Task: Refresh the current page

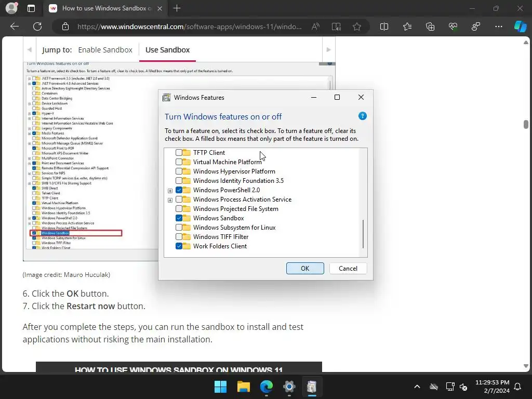Action: [37, 26]
